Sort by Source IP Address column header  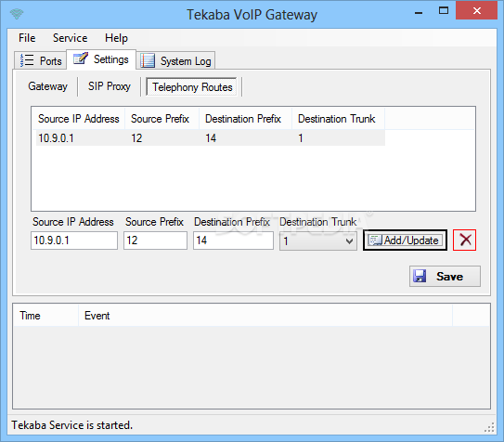tap(79, 119)
